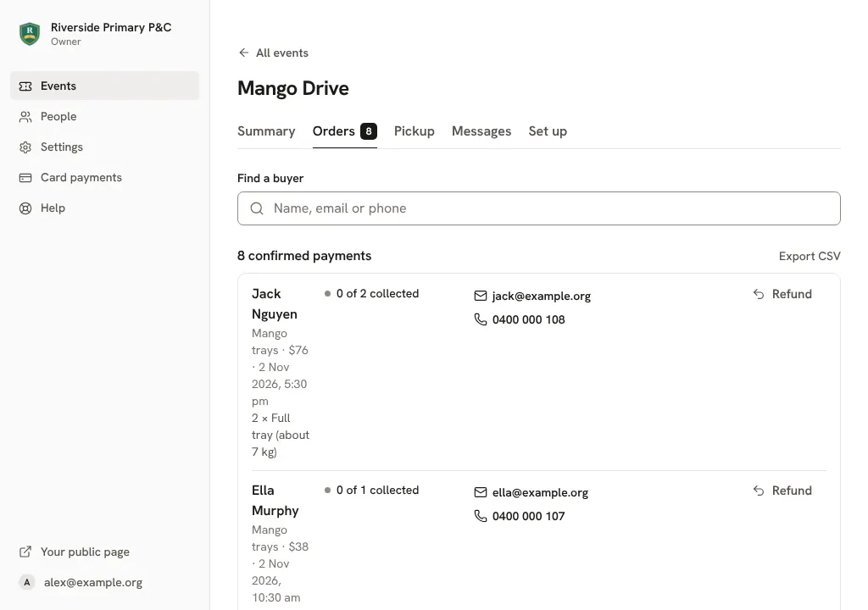Click the Find a buyer label

[270, 178]
